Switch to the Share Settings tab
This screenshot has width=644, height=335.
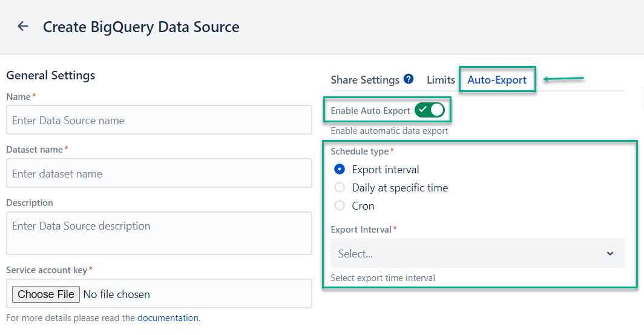(364, 80)
